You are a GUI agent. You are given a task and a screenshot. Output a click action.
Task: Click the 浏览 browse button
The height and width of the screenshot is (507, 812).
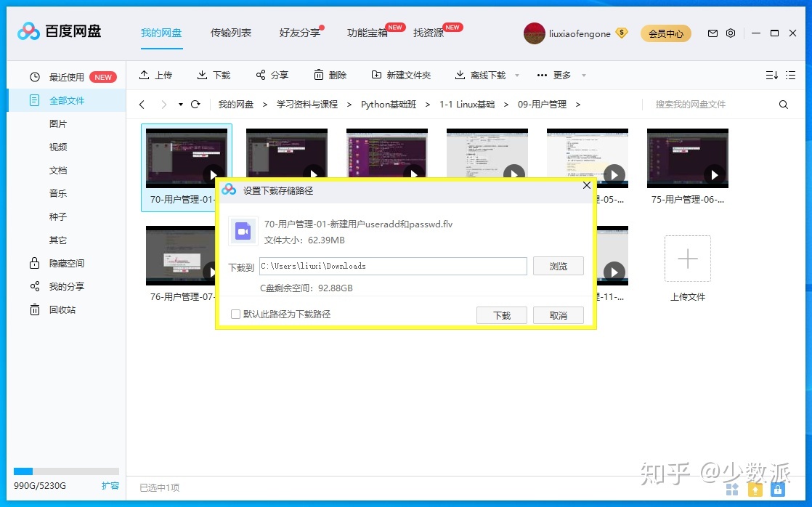[x=559, y=266]
